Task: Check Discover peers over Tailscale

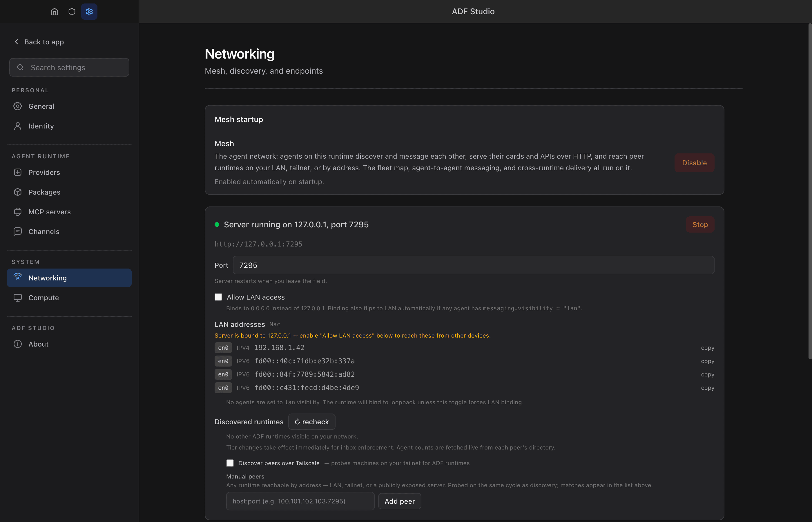Action: pyautogui.click(x=230, y=463)
